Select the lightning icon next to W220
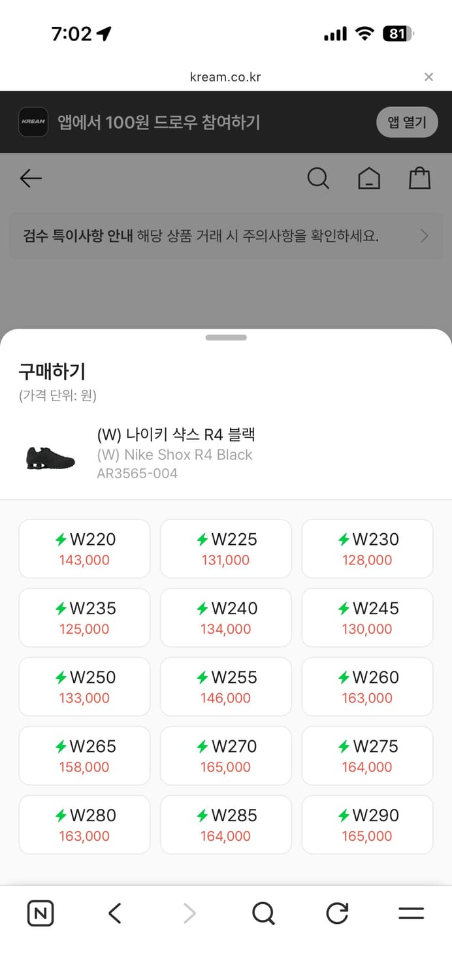Screen dimensions: 452x980 click(59, 539)
